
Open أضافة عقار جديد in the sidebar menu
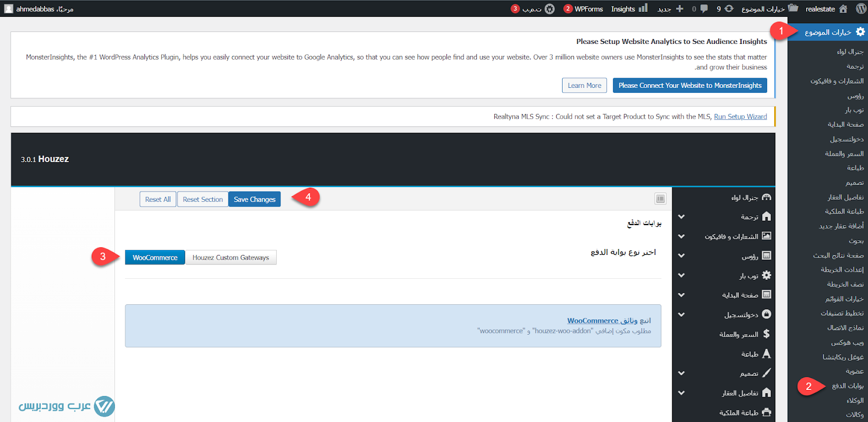tap(841, 226)
